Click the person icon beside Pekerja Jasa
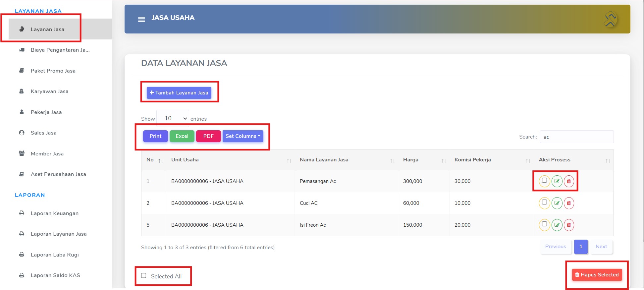Viewport: 644px width, 290px height. [x=22, y=112]
